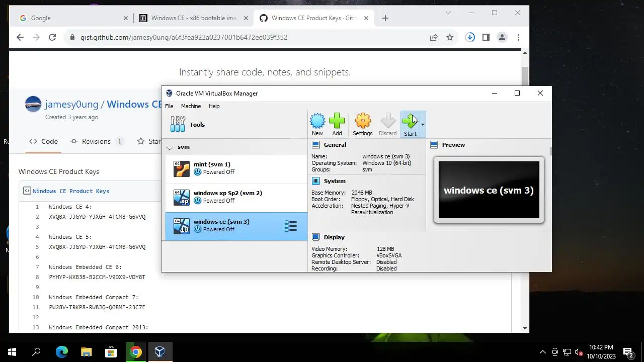Viewport: 644px width, 362px height.
Task: Open the taskbar clock 10:42 PM
Action: pos(601,352)
